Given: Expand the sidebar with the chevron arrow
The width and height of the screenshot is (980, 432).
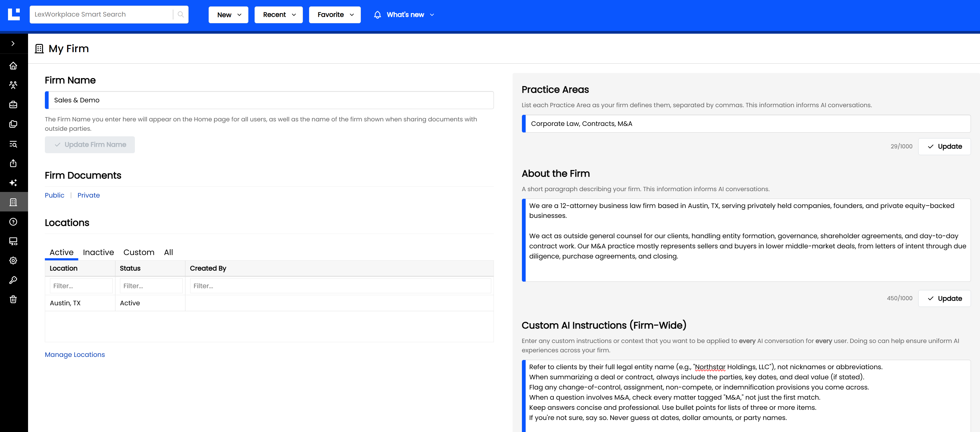Looking at the screenshot, I should pyautogui.click(x=13, y=44).
